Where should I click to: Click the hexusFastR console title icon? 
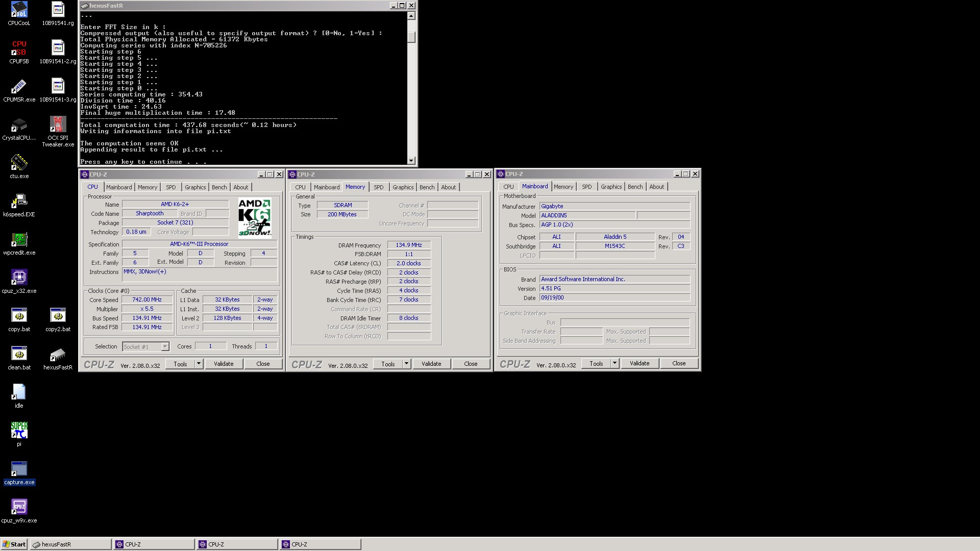tap(84, 6)
